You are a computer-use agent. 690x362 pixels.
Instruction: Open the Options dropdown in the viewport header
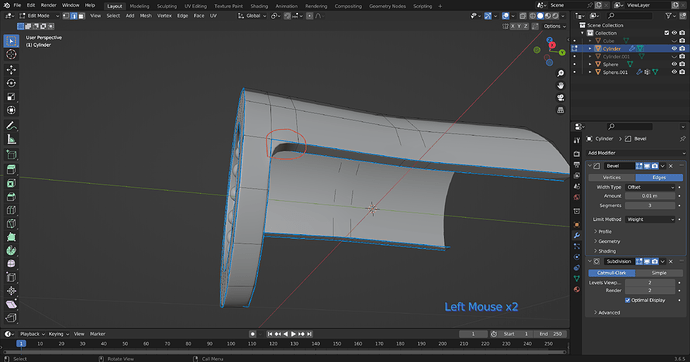(x=554, y=26)
